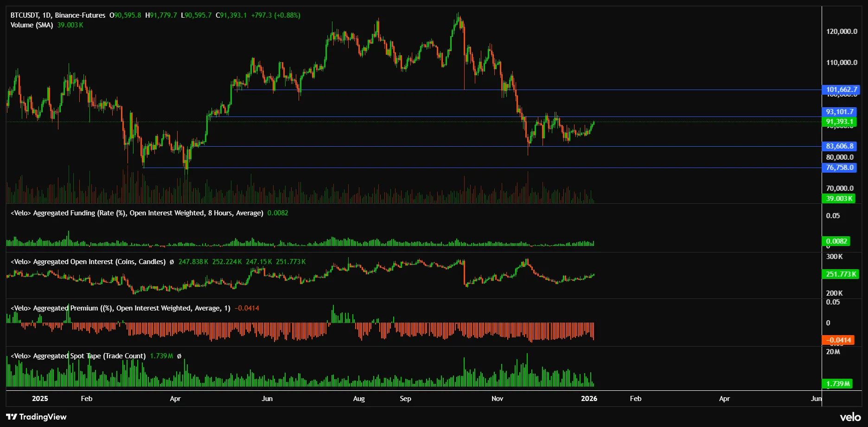Click the 2026 label on the time axis
Image resolution: width=868 pixels, height=427 pixels.
pyautogui.click(x=589, y=399)
